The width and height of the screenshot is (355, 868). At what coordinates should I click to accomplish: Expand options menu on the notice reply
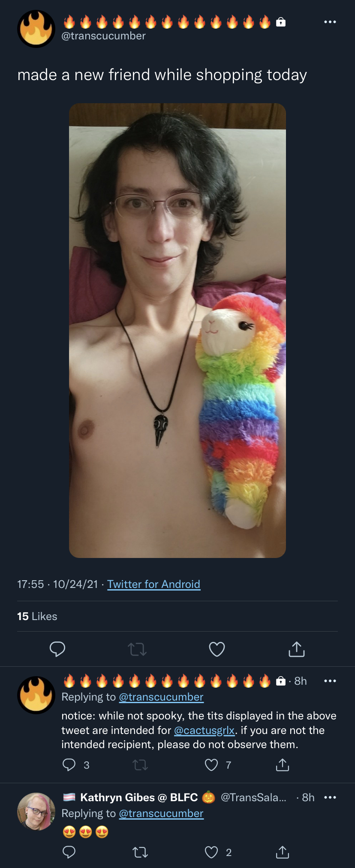coord(330,681)
